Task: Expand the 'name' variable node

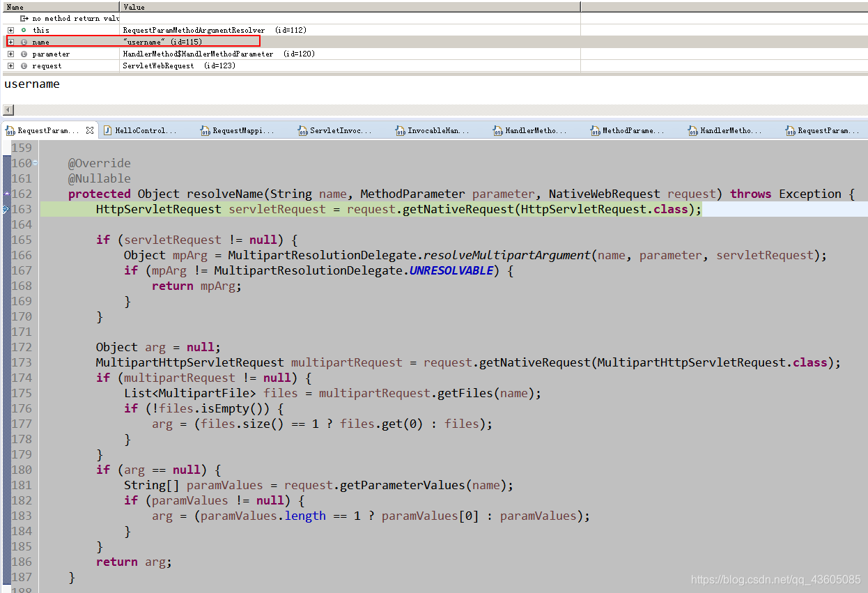Action: (10, 42)
